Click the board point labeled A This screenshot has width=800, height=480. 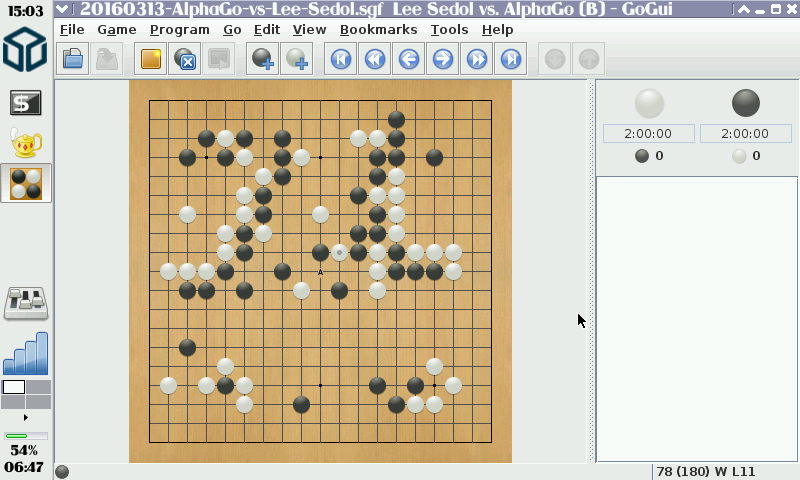click(x=320, y=272)
